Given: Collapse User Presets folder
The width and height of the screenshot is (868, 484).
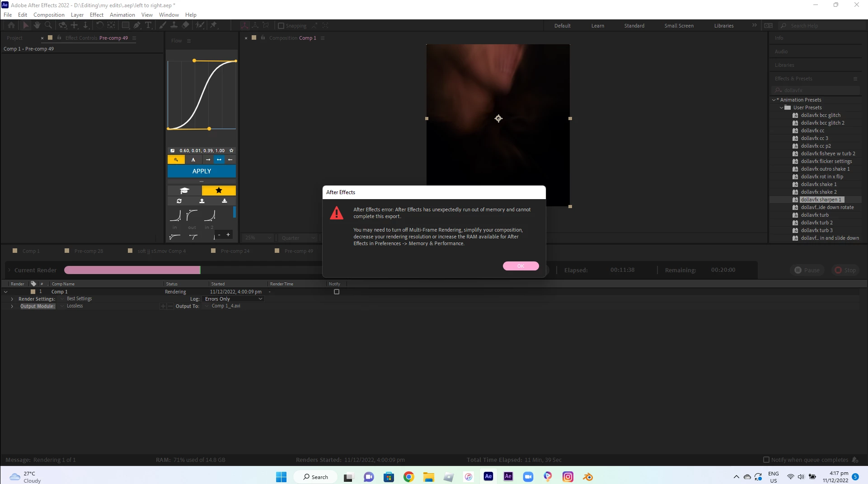Looking at the screenshot, I should point(781,107).
